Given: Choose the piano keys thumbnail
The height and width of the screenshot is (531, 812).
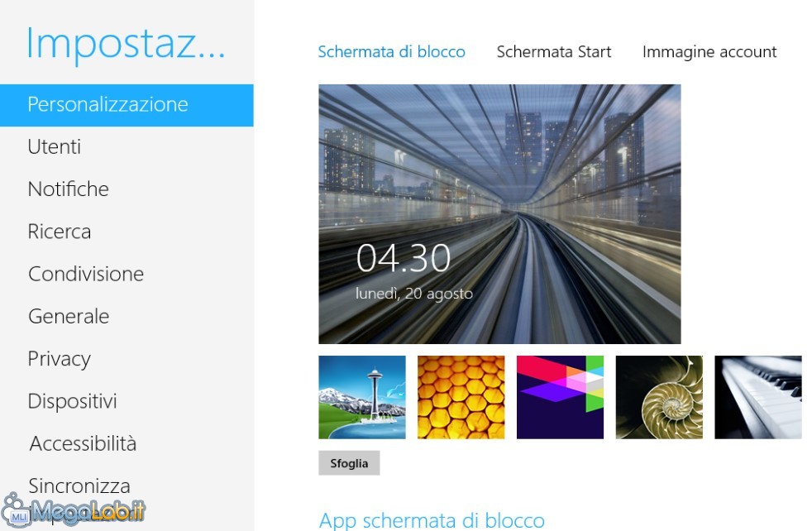Looking at the screenshot, I should tap(758, 397).
